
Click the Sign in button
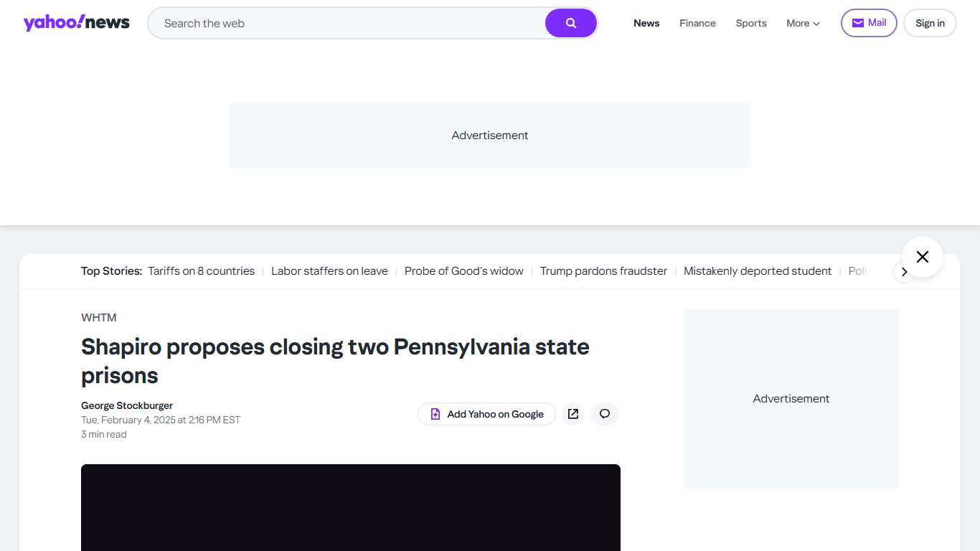930,23
